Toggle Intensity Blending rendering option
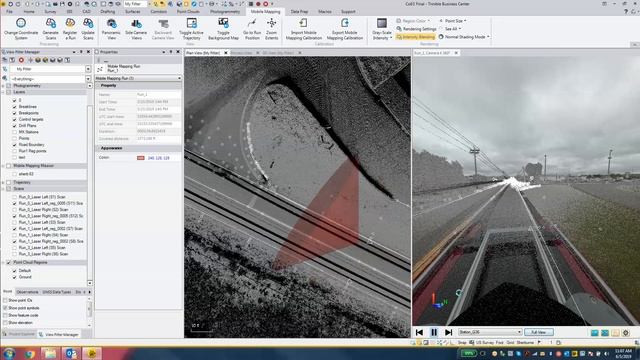 point(415,37)
